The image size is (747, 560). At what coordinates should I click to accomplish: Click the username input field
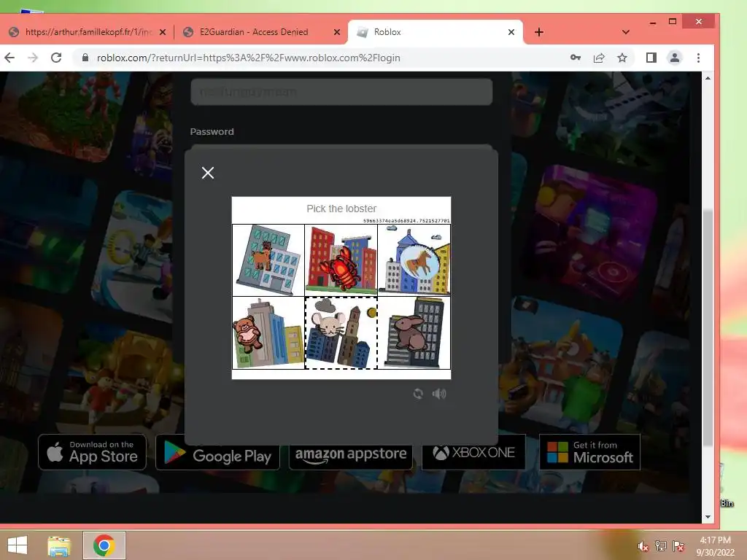pos(341,91)
